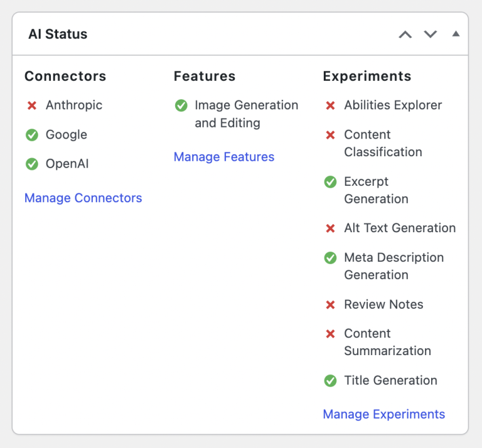482x448 pixels.
Task: Click red X icon beside Abilities Explorer
Action: click(330, 105)
